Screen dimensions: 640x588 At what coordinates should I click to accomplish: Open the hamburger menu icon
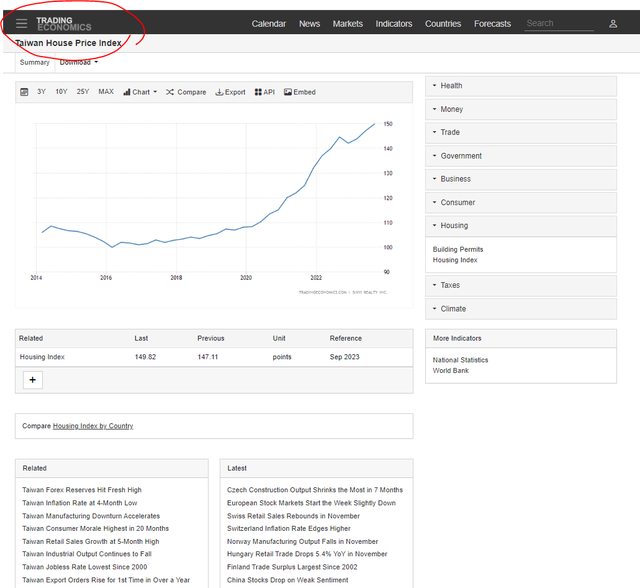(x=21, y=23)
